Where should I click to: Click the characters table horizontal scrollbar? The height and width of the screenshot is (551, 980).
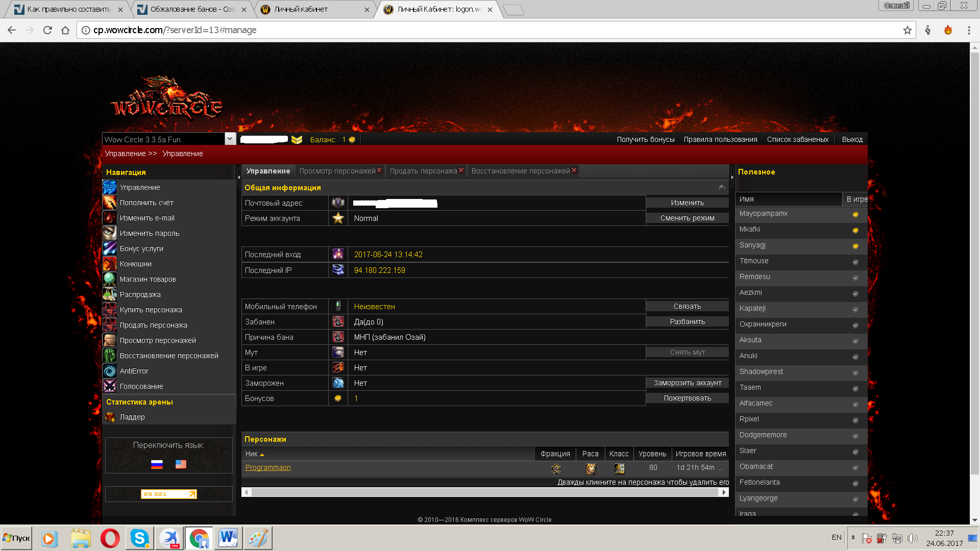click(485, 492)
